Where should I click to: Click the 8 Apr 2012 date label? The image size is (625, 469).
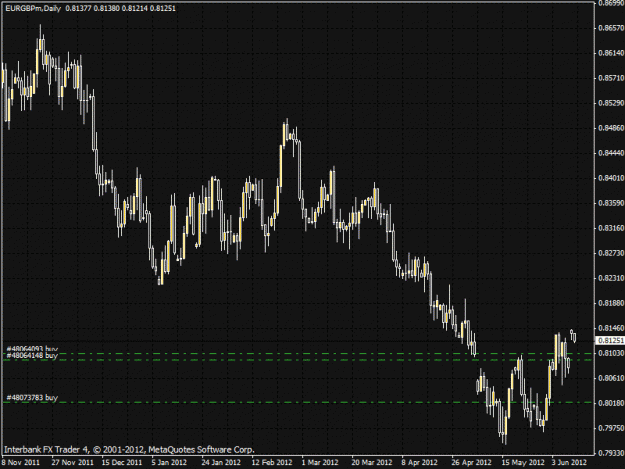(420, 463)
